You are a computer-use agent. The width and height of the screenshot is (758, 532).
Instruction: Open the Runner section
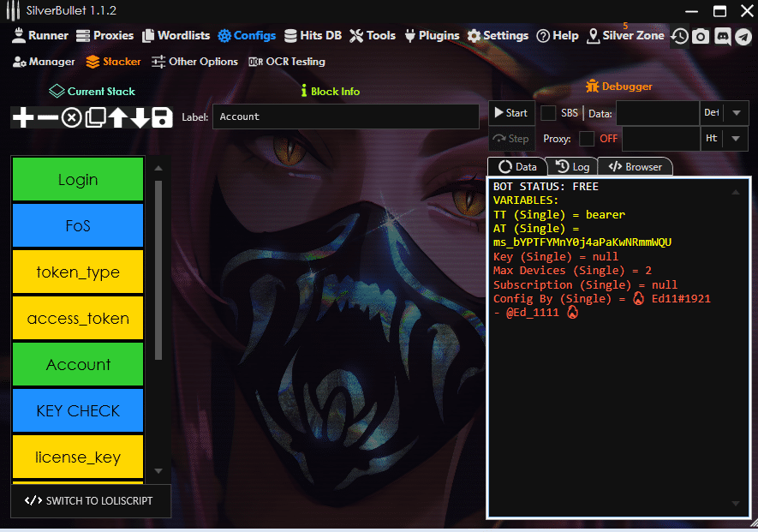tap(40, 35)
